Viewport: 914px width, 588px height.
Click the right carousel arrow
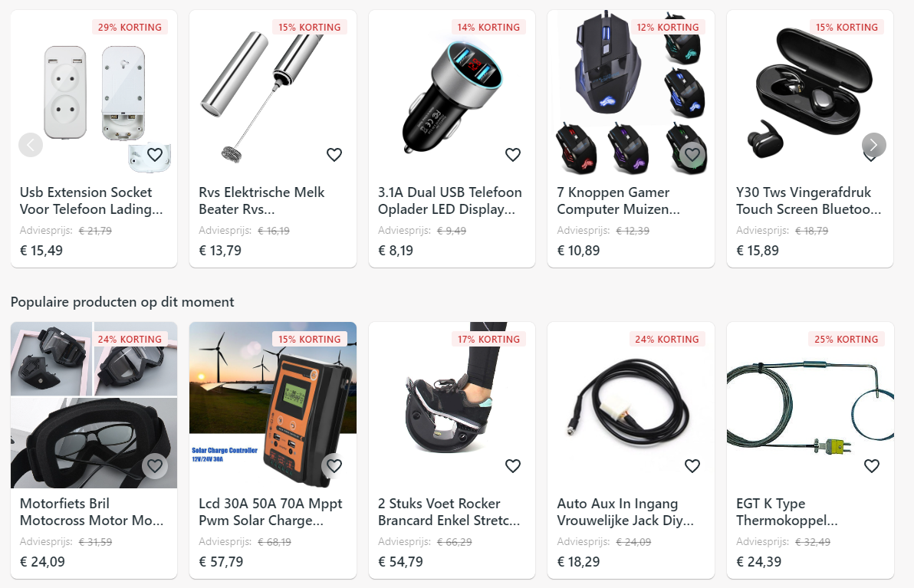click(874, 145)
